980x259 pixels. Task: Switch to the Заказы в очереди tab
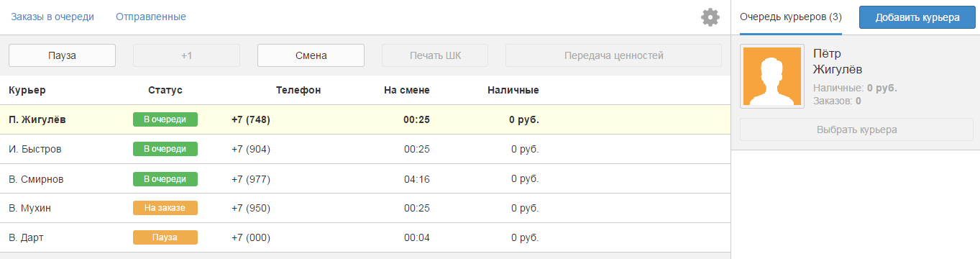click(52, 17)
